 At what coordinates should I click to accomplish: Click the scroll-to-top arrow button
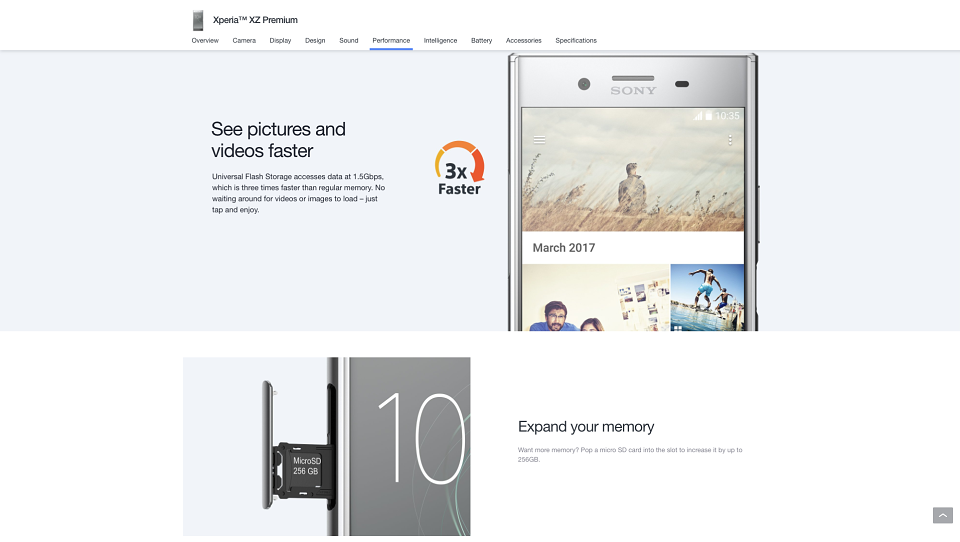point(942,515)
